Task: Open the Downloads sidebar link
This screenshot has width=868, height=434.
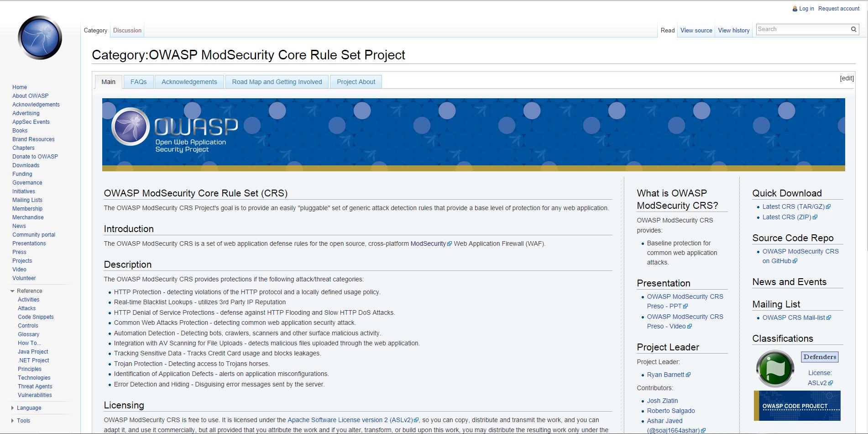Action: 26,165
